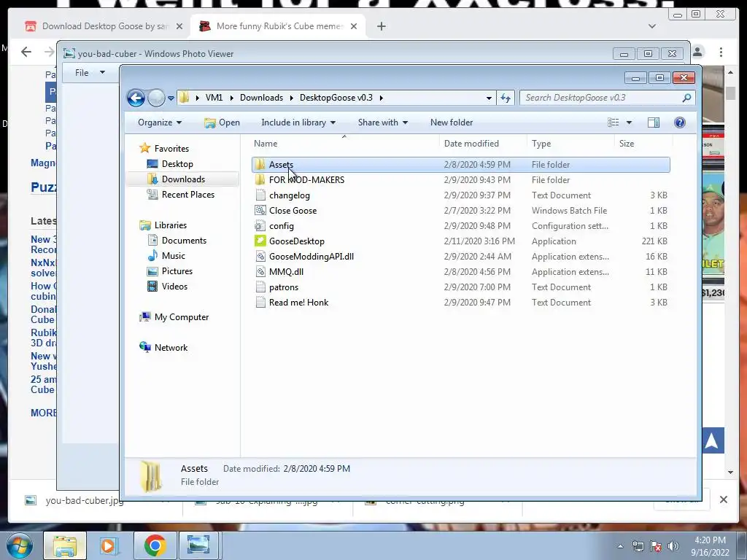The image size is (747, 560).
Task: Open Music library
Action: click(x=173, y=256)
